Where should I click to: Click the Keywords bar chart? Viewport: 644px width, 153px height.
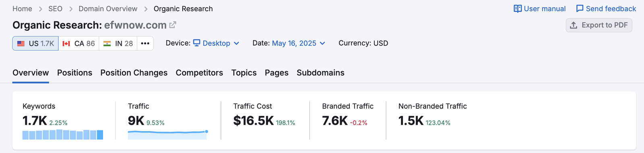(x=63, y=135)
